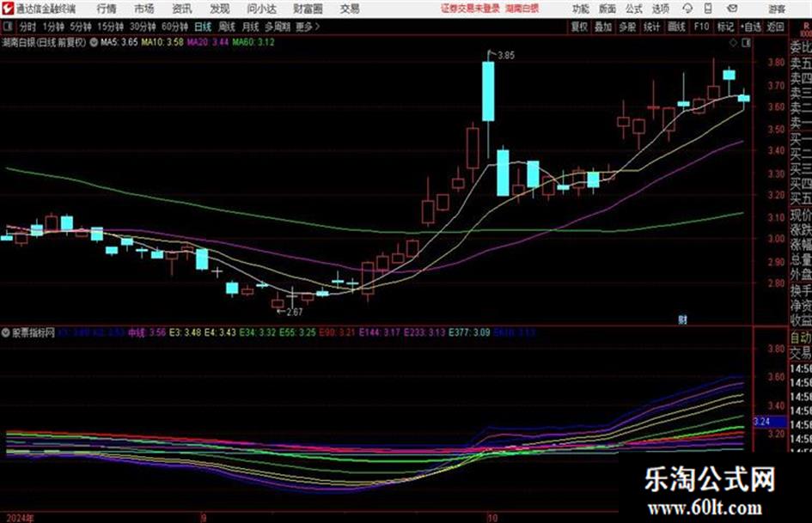The image size is (812, 523).
Task: Click the 统计 statistics toolbar button
Action: [x=651, y=27]
